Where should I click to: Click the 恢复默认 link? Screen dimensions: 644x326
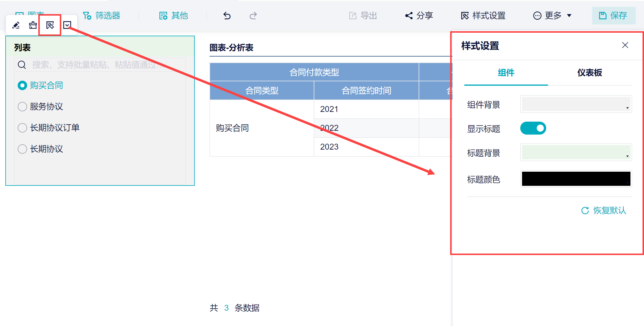coord(604,211)
